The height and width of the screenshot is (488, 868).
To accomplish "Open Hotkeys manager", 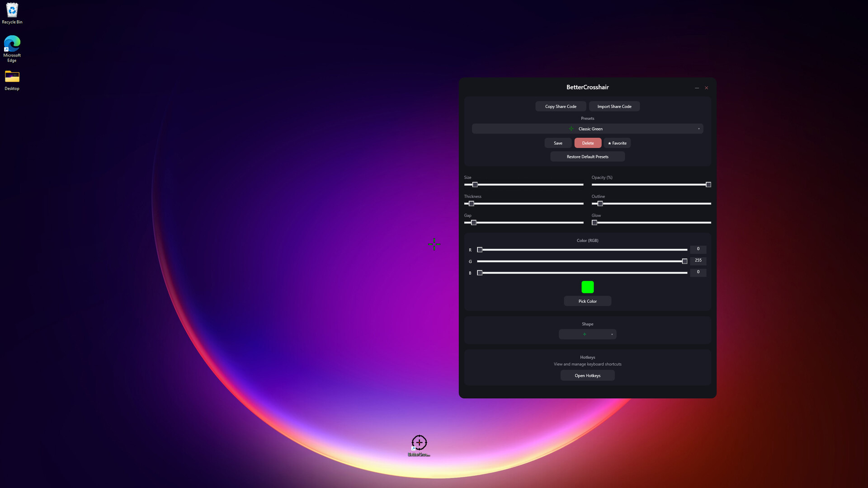I will coord(587,375).
